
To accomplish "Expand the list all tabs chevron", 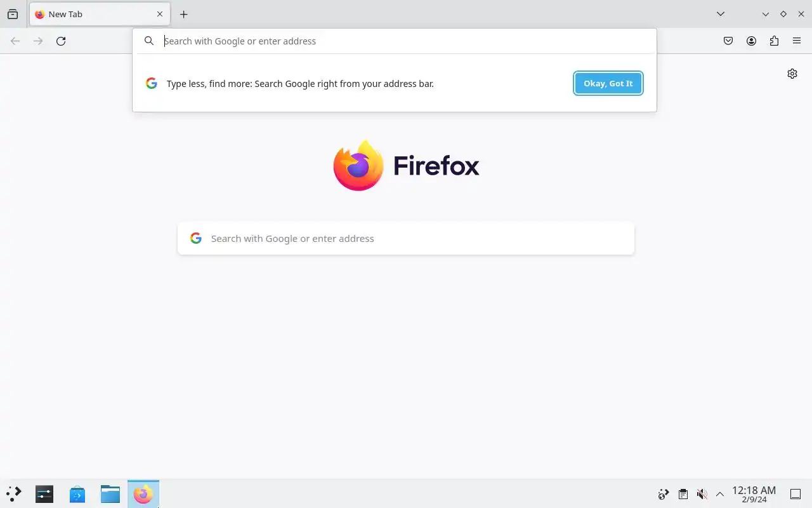I will (721, 14).
